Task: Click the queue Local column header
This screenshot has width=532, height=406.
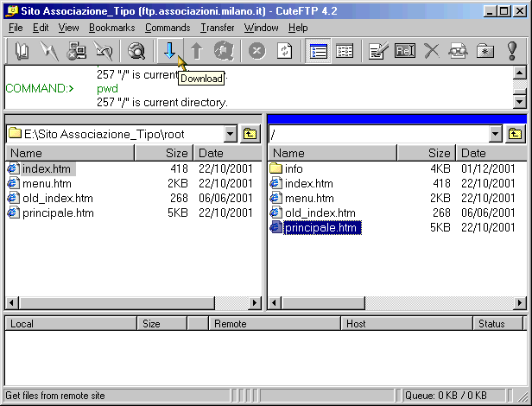Action: (71, 324)
